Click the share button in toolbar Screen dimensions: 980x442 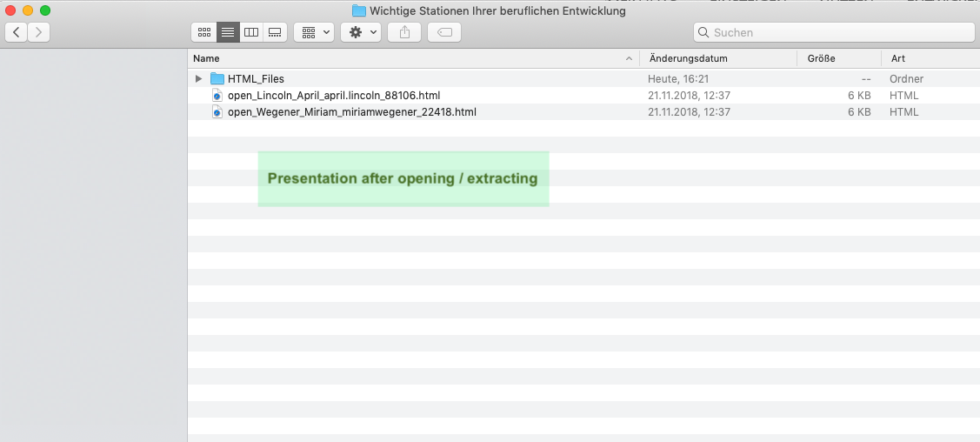click(x=404, y=32)
